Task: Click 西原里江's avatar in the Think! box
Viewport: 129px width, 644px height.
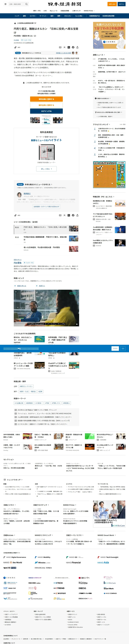Action: pos(19,195)
